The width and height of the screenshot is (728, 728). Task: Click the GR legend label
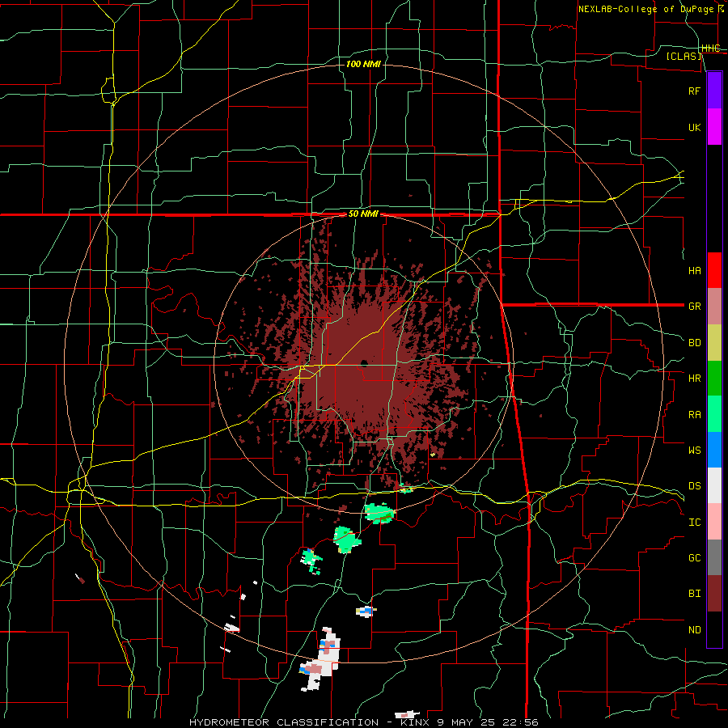click(x=694, y=307)
